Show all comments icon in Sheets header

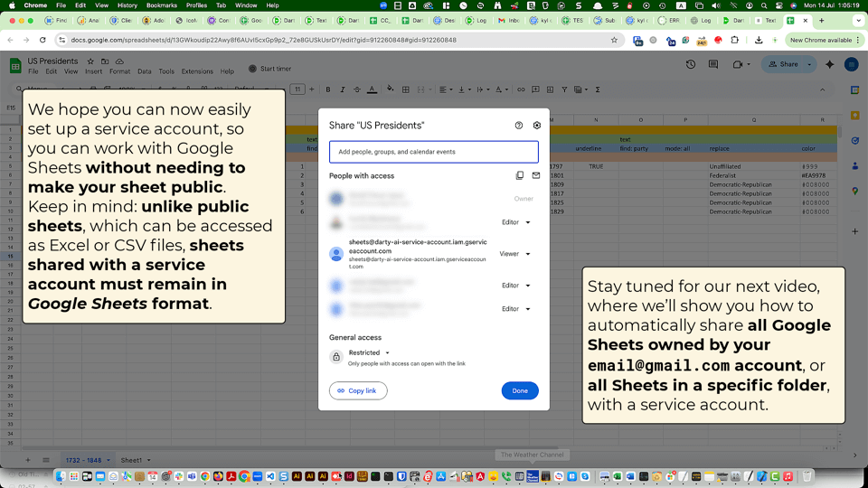point(713,64)
